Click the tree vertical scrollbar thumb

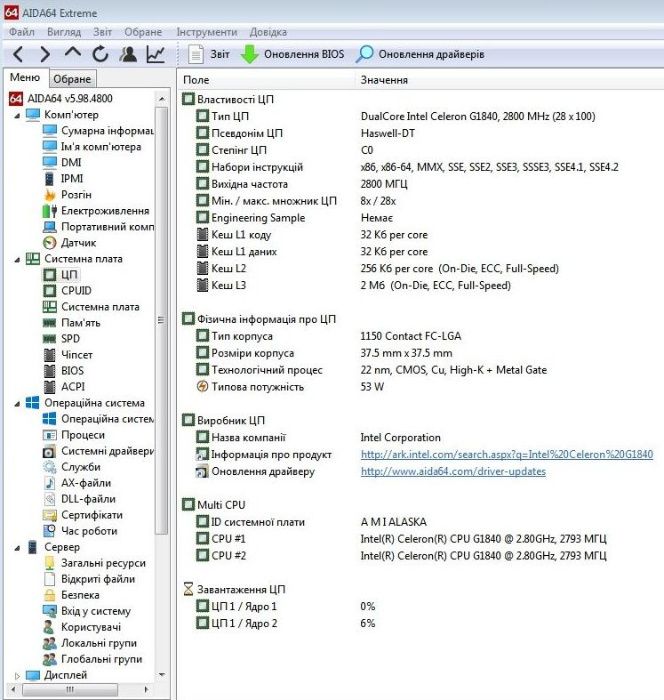pyautogui.click(x=162, y=320)
